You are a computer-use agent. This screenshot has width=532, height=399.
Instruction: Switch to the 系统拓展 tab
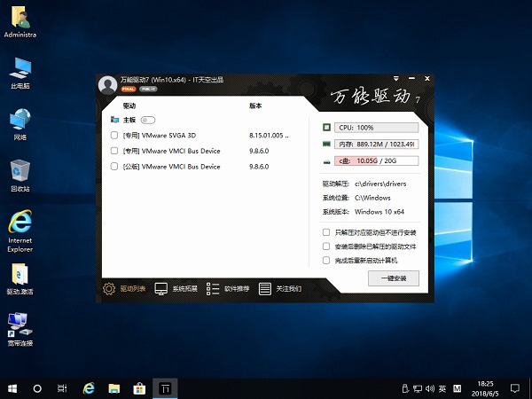tap(176, 288)
